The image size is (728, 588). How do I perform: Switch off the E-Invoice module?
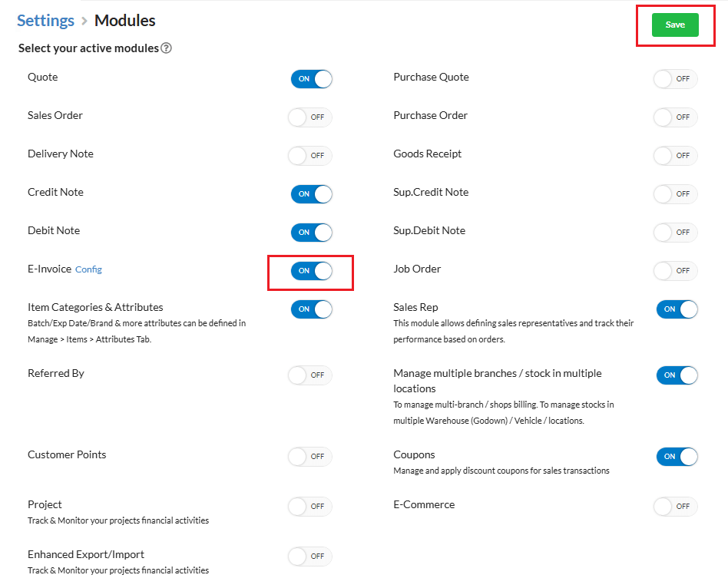pos(311,270)
